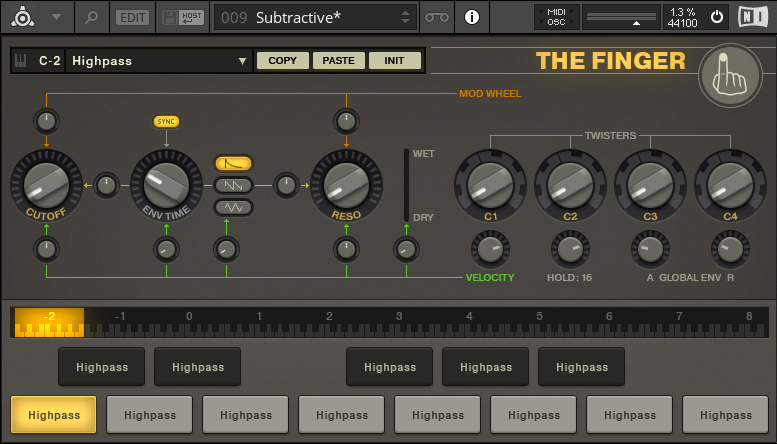The width and height of the screenshot is (777, 444).
Task: Click the tape recorder icon
Action: pyautogui.click(x=437, y=17)
